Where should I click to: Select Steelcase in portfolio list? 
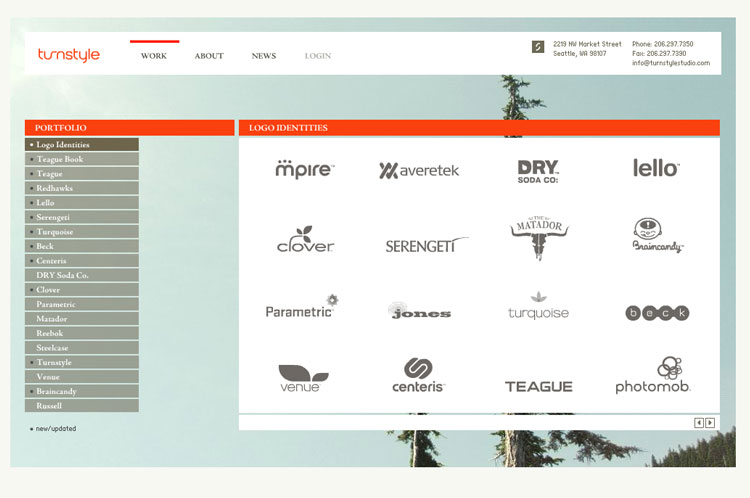[82, 348]
